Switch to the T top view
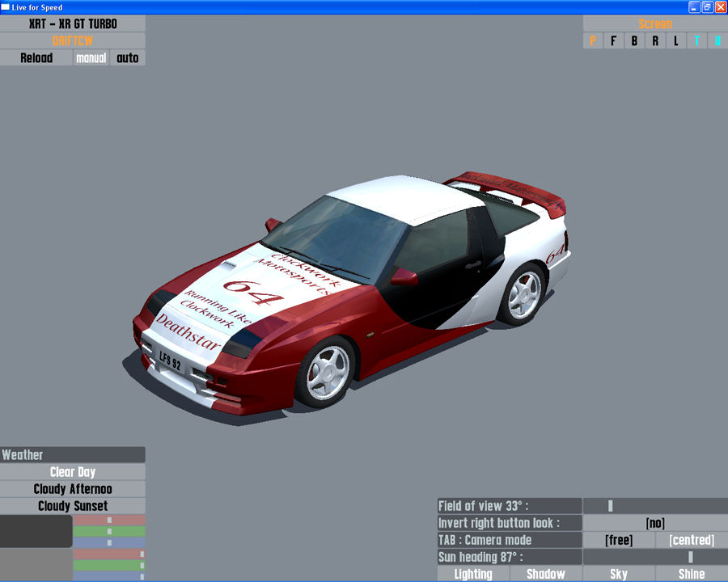This screenshot has height=582, width=728. click(697, 41)
